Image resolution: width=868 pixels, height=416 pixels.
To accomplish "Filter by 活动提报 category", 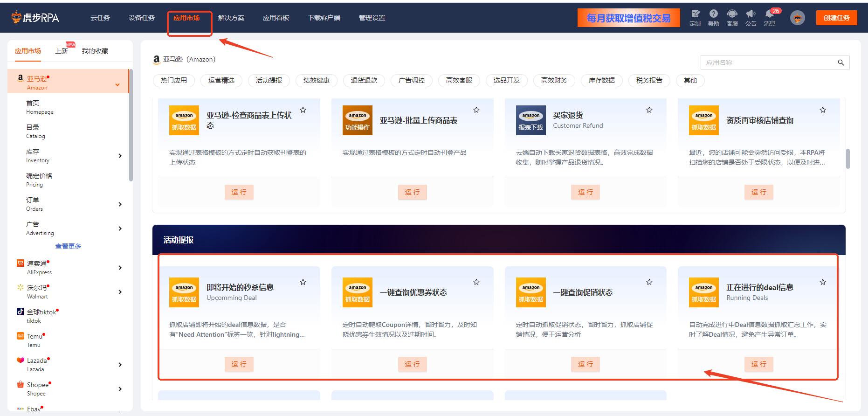I will (269, 80).
